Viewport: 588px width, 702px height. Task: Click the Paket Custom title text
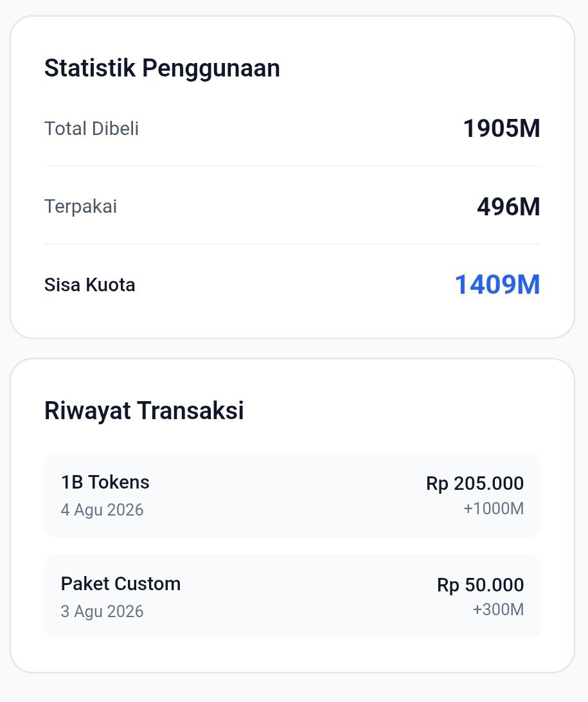(121, 584)
